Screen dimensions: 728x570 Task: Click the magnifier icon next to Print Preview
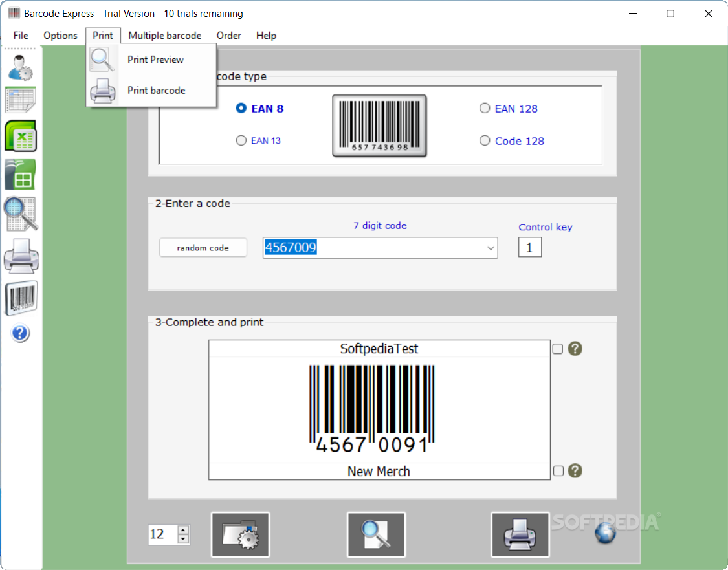(102, 60)
